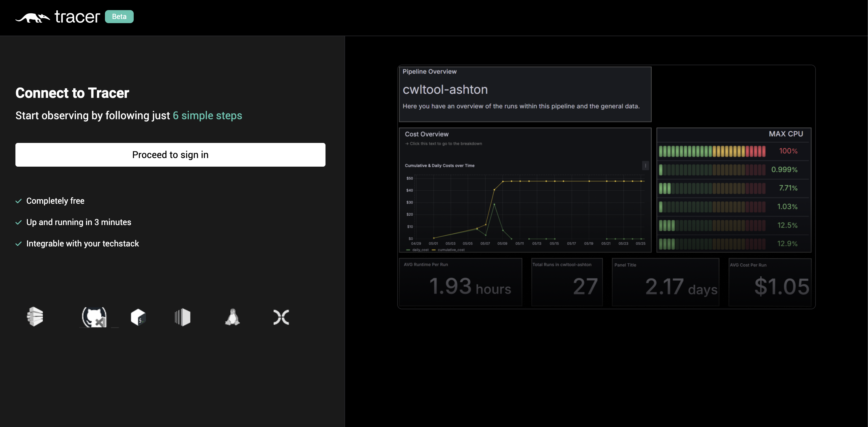The image size is (868, 427).
Task: Click the Integrable with your techstack checkmark
Action: [19, 244]
